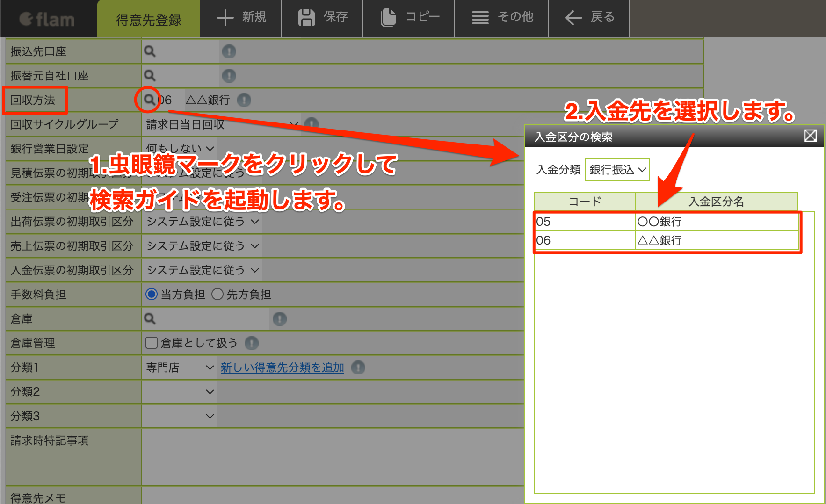Image resolution: width=826 pixels, height=504 pixels.
Task: Open the 売上伝票の初期取引区分 dropdown
Action: tap(203, 246)
